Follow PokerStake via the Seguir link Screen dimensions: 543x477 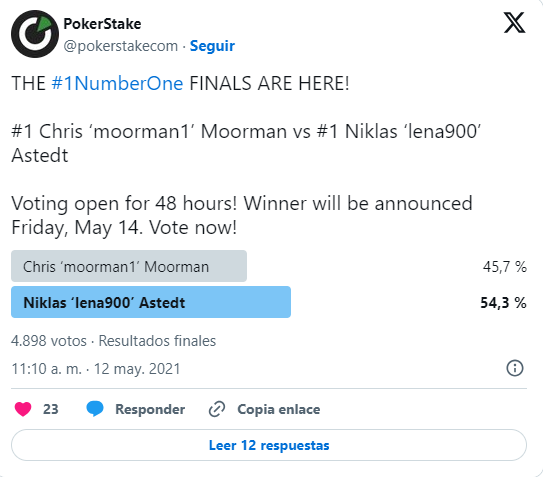(x=212, y=46)
